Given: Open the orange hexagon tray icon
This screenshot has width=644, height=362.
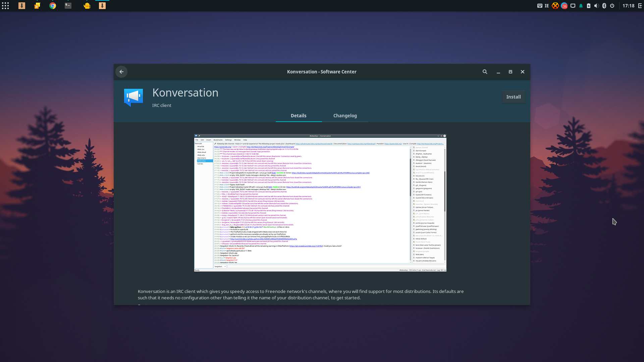Looking at the screenshot, I should (555, 6).
